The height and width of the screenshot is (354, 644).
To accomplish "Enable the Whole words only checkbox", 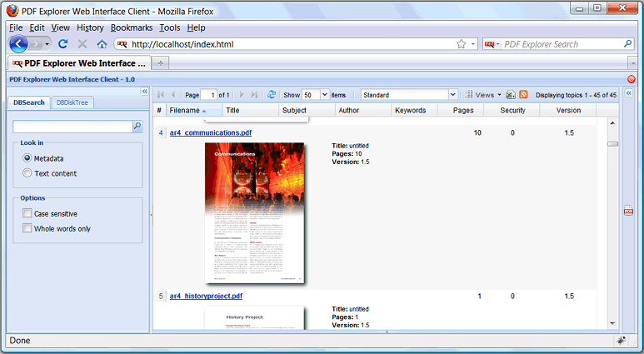I will pos(27,228).
